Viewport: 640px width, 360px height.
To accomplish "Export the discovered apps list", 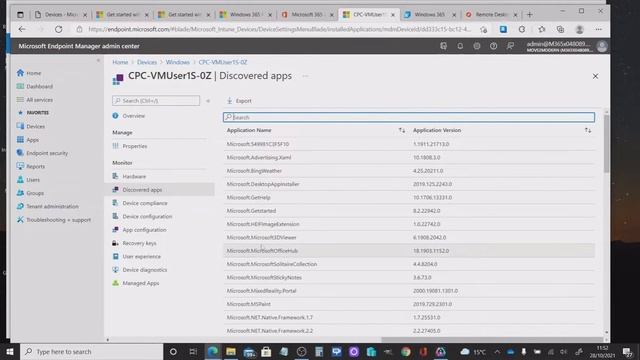I will 239,101.
